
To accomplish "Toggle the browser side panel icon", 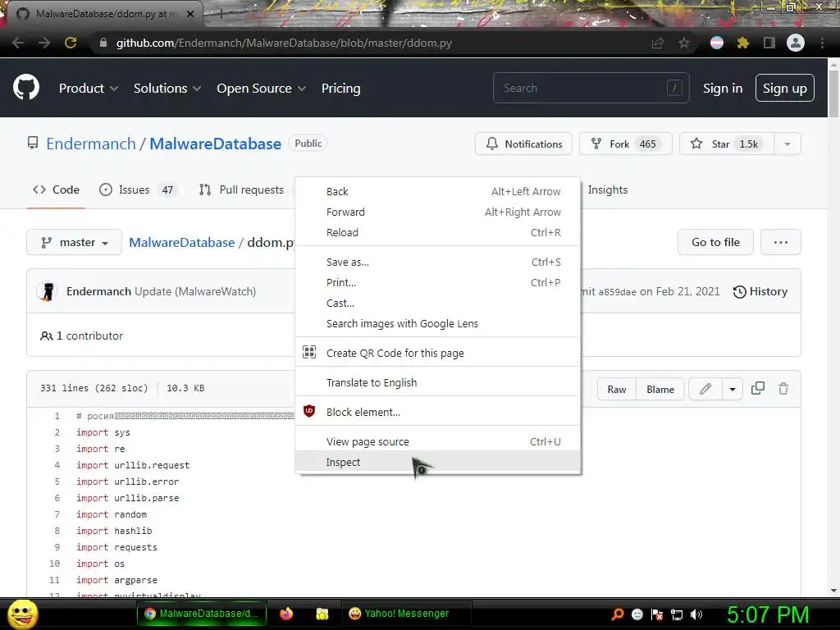I will click(x=769, y=43).
